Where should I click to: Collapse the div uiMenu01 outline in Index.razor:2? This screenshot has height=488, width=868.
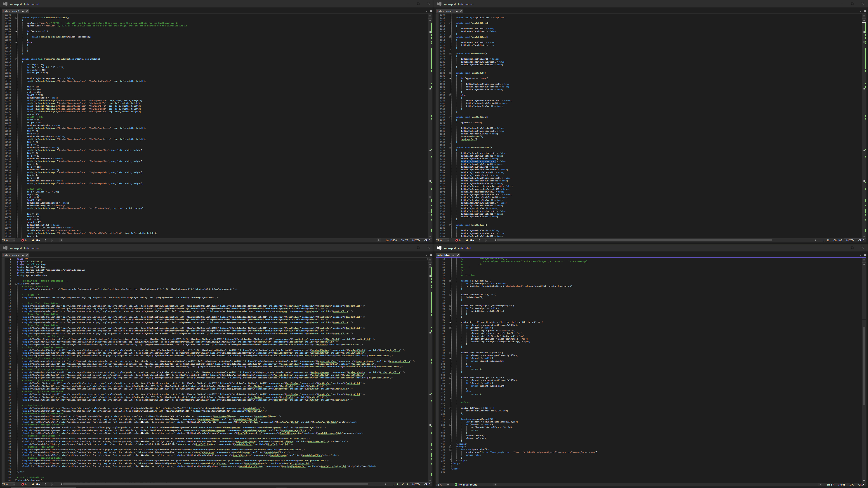[16, 284]
